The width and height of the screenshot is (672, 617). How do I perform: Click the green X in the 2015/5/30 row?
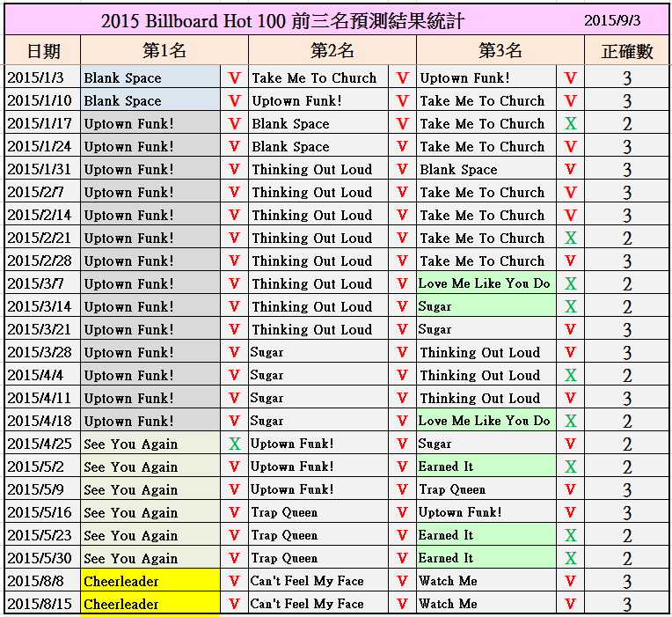[571, 558]
